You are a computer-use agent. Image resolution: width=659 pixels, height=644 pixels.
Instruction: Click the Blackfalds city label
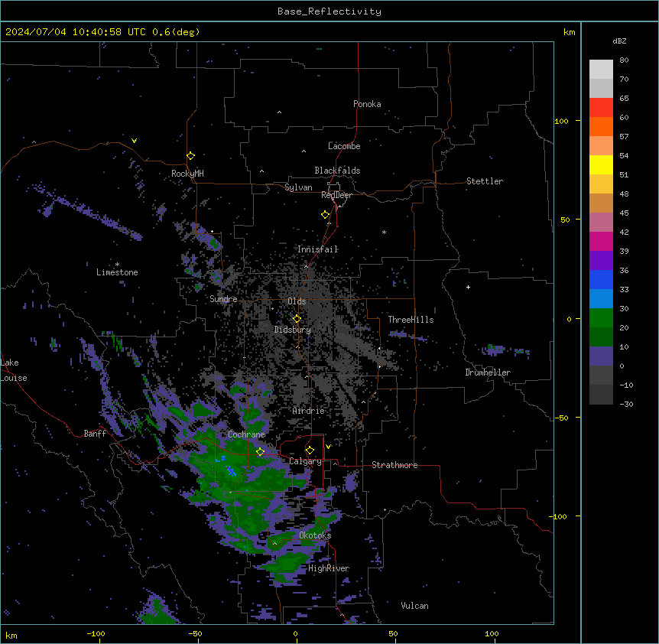coord(337,171)
